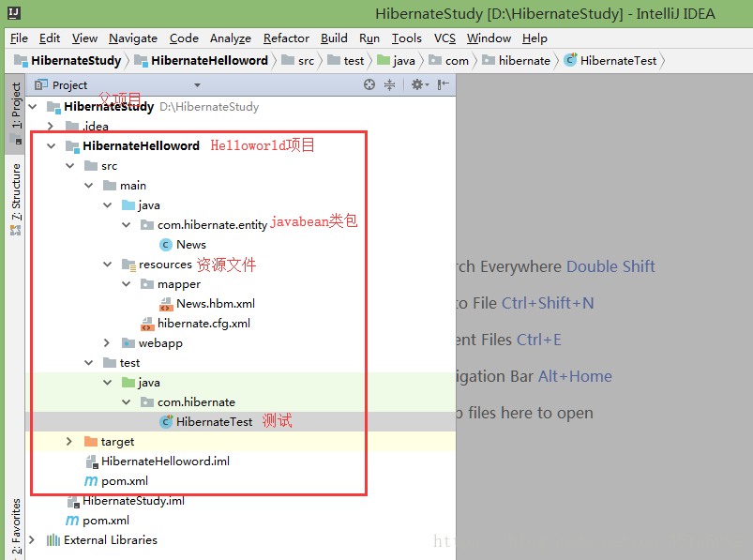Image resolution: width=753 pixels, height=560 pixels.
Task: Collapse the resources folder
Action: (108, 265)
